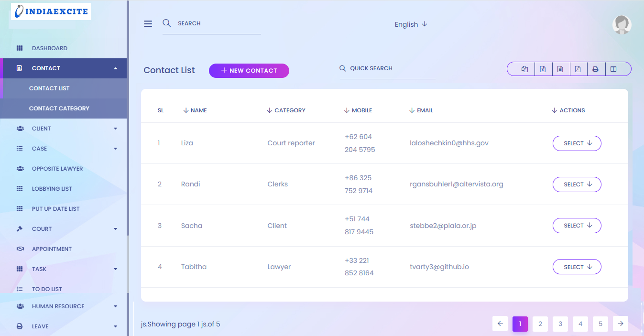Click the copy table data icon
This screenshot has width=644, height=336.
(524, 69)
